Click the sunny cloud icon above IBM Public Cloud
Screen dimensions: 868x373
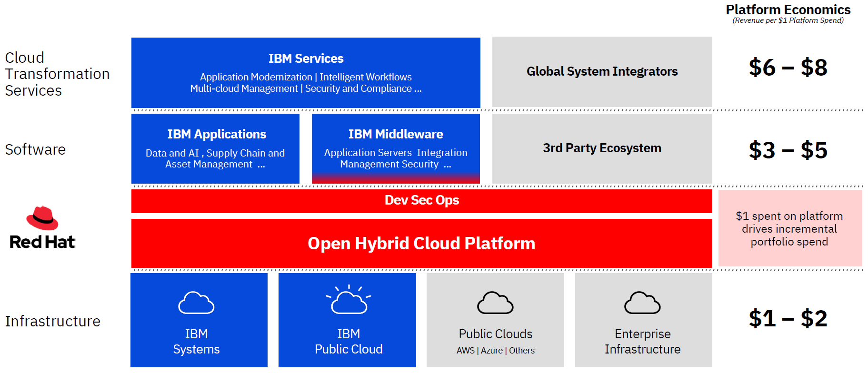349,300
